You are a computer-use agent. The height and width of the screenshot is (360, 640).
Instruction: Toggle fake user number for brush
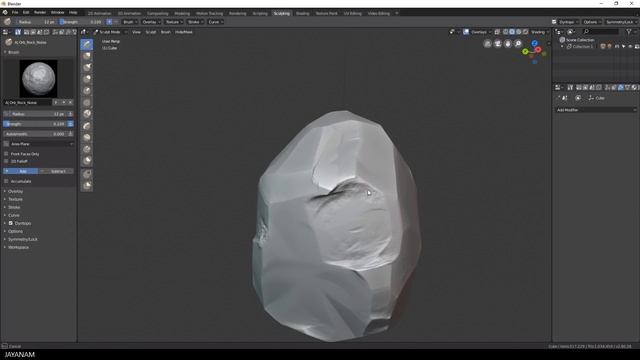pos(56,102)
